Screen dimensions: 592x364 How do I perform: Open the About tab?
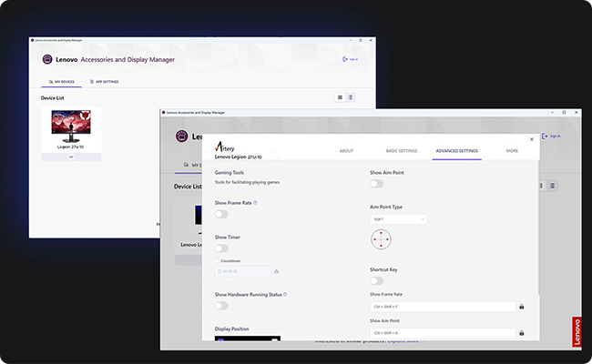346,151
